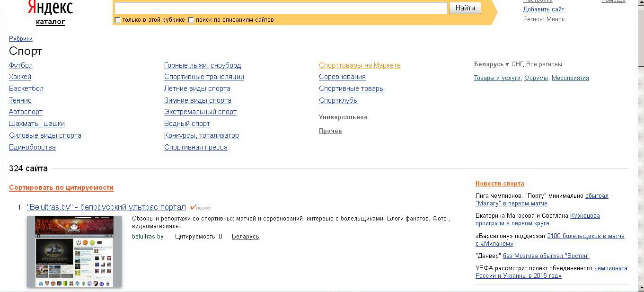Open Спорттовары на Маркете link
644x292 pixels.
[360, 65]
